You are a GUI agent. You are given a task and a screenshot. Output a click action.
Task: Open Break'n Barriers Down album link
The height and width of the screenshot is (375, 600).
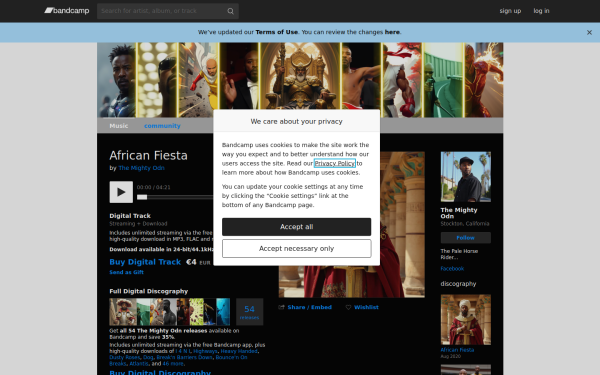click(184, 357)
